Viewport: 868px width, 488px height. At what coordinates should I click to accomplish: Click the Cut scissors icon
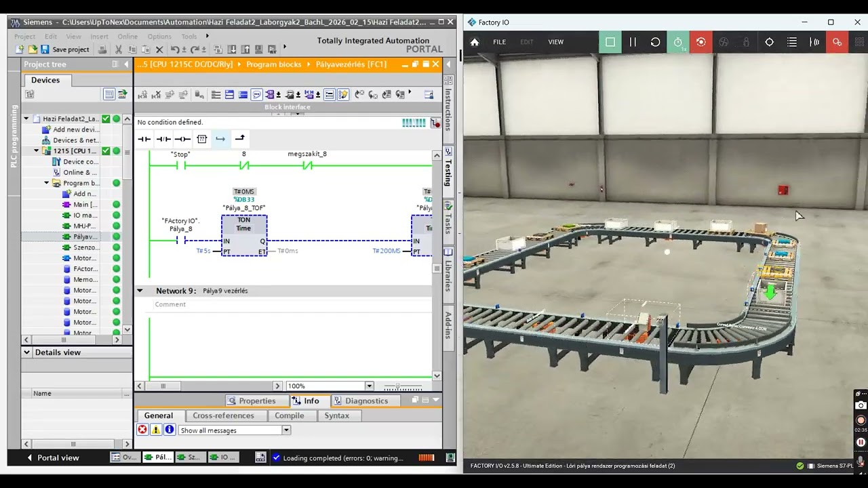pos(119,49)
